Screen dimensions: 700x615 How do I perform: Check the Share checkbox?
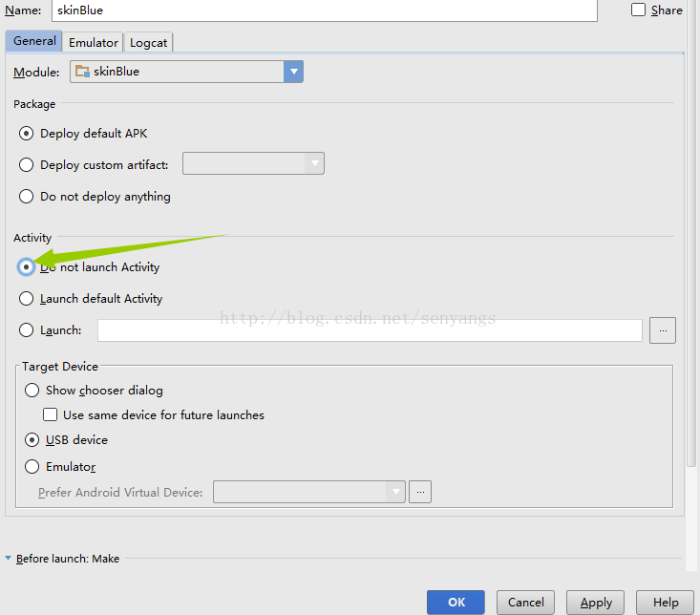(638, 10)
